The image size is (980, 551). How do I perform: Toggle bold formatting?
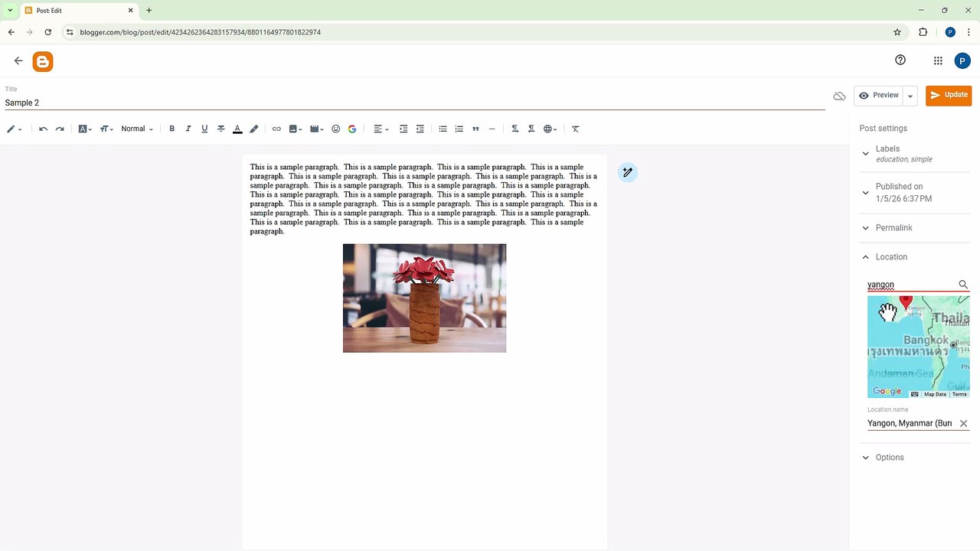point(171,129)
